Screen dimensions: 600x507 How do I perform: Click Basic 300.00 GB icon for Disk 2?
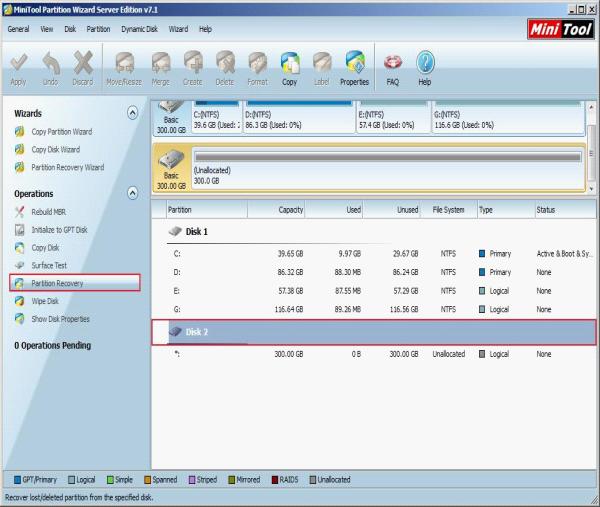coord(171,168)
